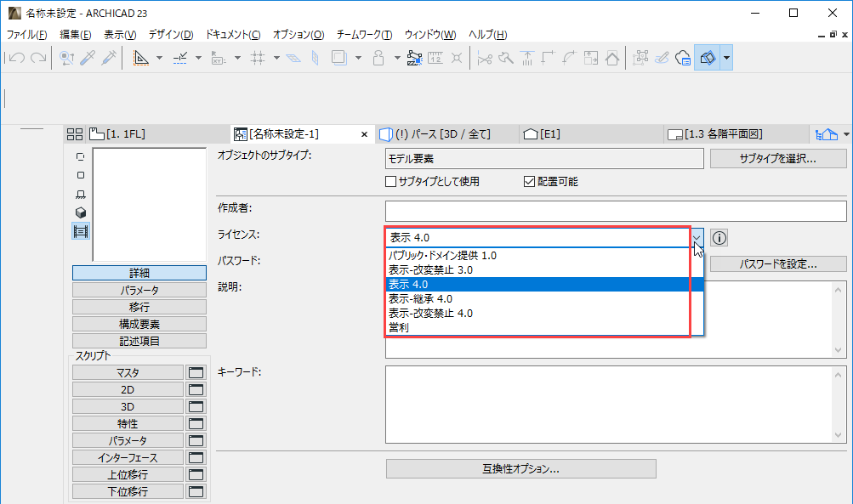
Task: Click the Undo arrow icon
Action: coord(15,58)
